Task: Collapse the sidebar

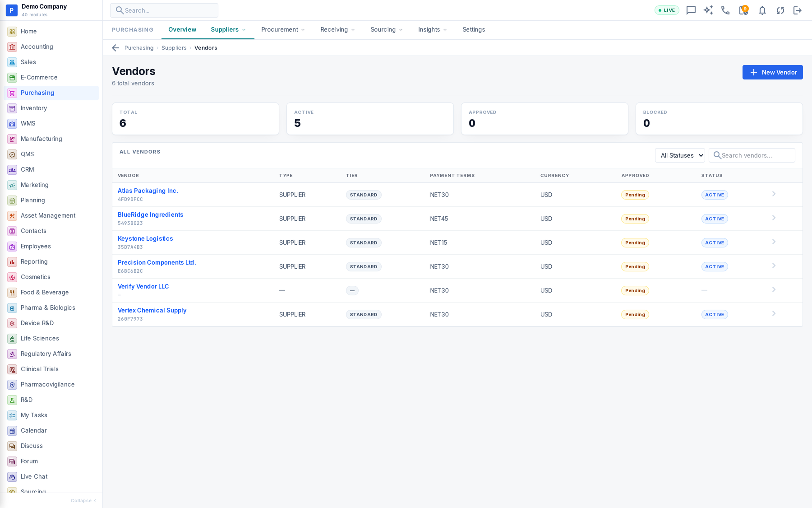Action: point(83,501)
